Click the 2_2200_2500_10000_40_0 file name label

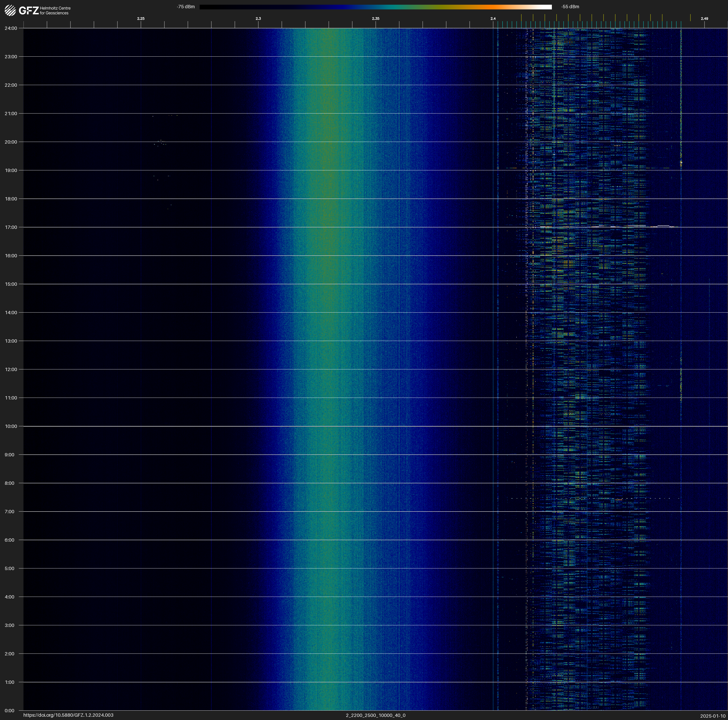(x=375, y=715)
